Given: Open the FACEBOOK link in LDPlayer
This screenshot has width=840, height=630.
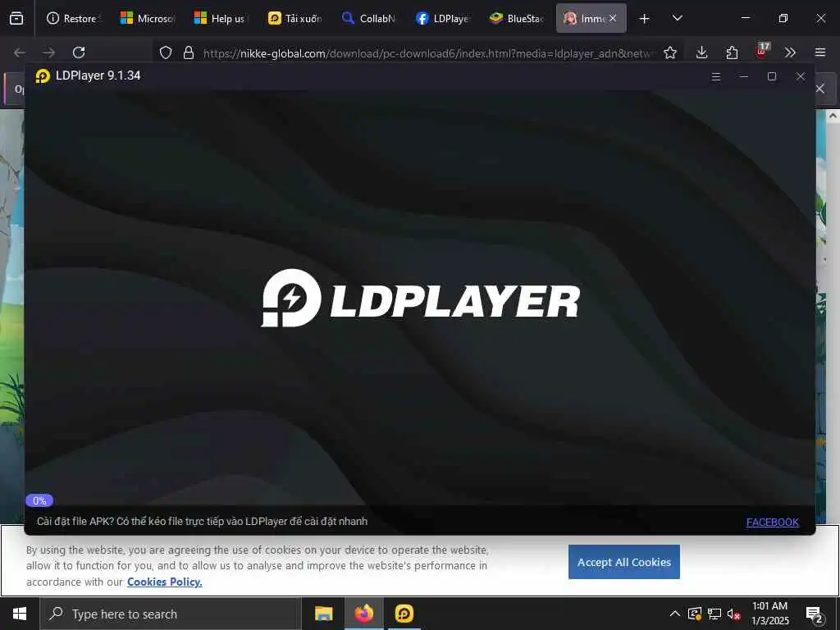Looking at the screenshot, I should (x=773, y=522).
